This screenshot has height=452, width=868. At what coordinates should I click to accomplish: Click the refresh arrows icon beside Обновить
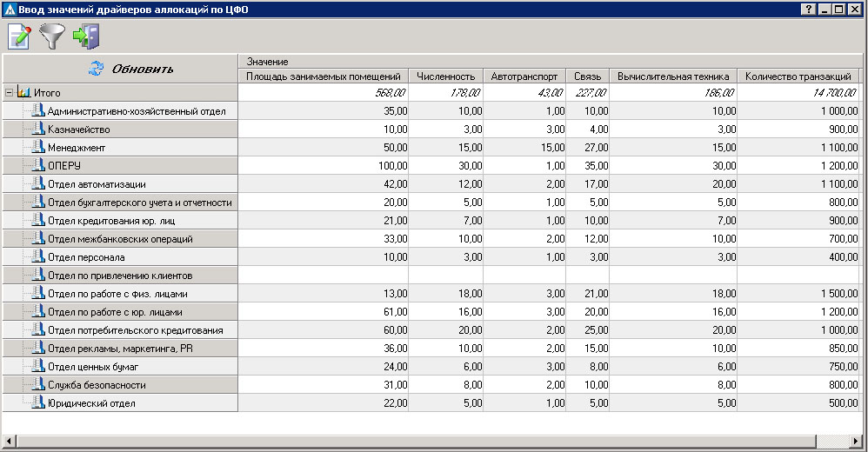click(96, 69)
